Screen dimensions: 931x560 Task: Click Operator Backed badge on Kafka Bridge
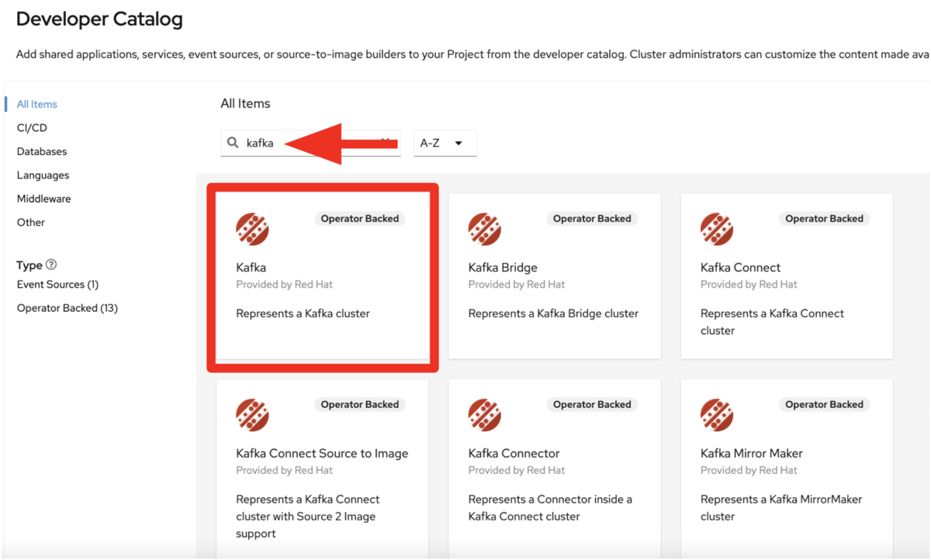[592, 219]
